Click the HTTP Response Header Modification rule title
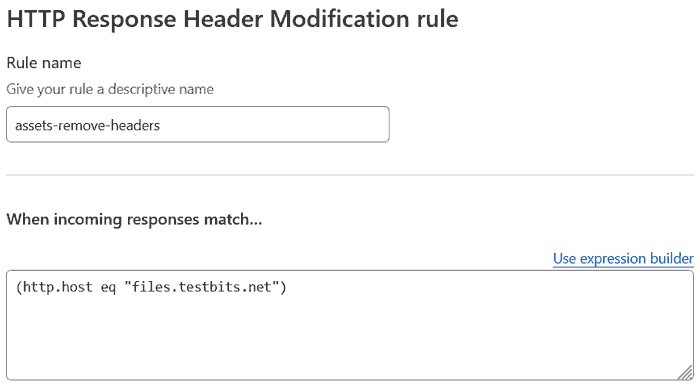This screenshot has width=700, height=388. (x=233, y=19)
